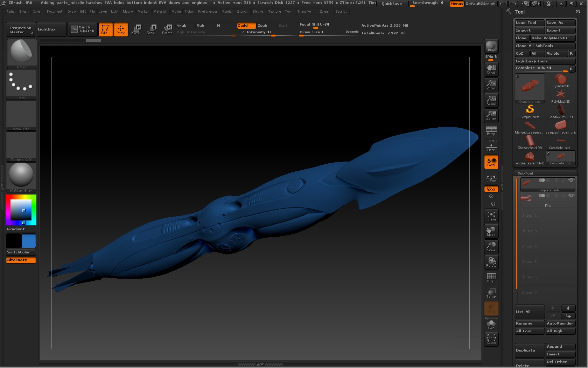Open the Texture Off selector

coord(21,146)
